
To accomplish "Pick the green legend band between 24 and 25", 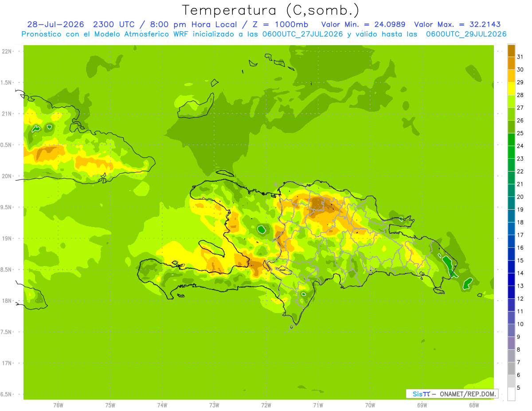I will tap(511, 140).
